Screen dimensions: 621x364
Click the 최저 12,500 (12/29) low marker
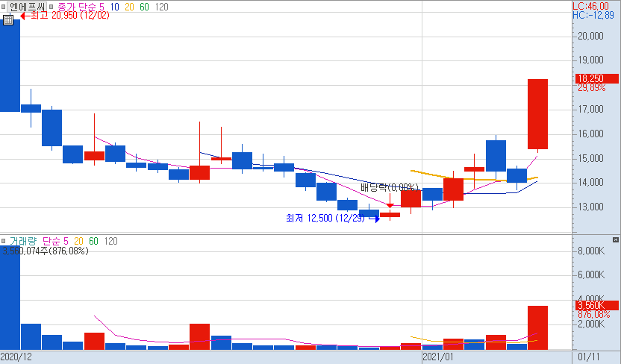333,218
